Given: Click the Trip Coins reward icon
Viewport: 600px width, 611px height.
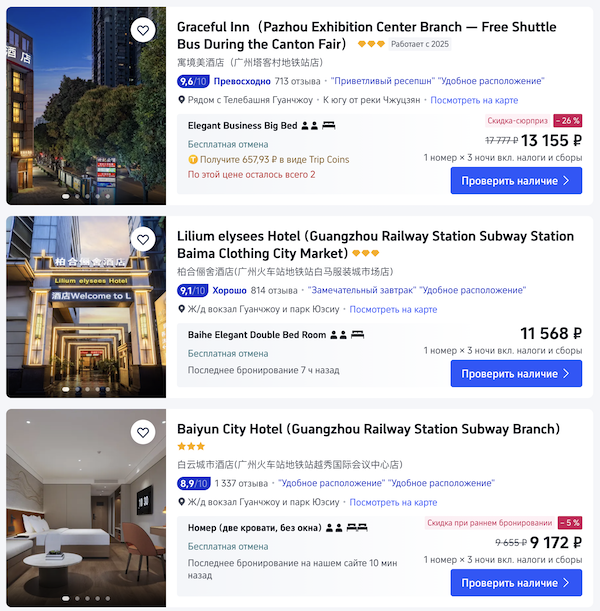Looking at the screenshot, I should (192, 159).
